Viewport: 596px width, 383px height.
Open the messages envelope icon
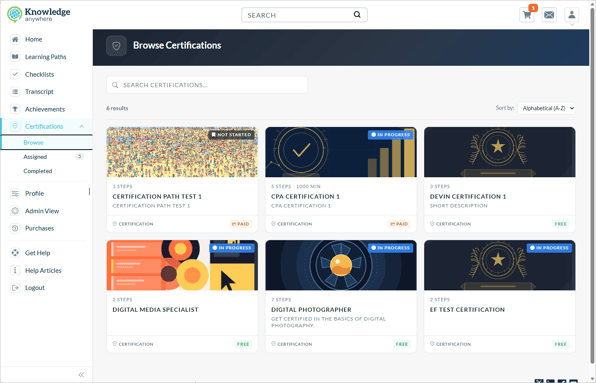pyautogui.click(x=549, y=15)
